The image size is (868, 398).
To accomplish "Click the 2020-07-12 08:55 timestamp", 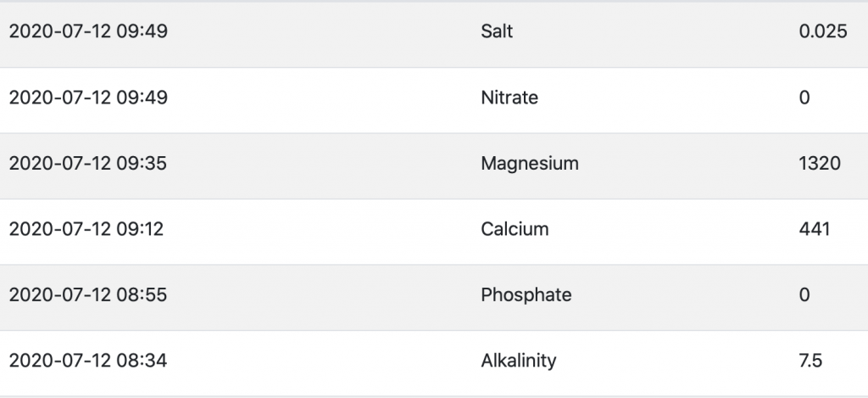I will (88, 295).
